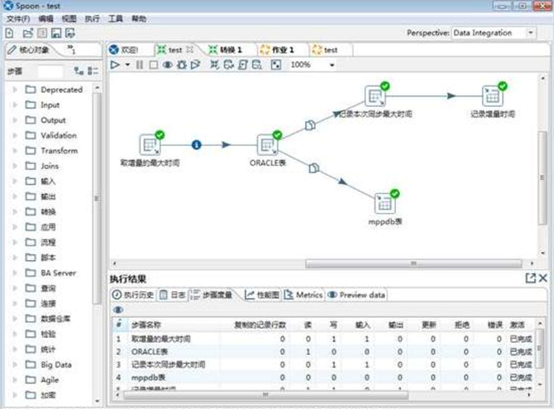Click the pop-out execution results icon
The image size is (554, 409).
(x=530, y=278)
